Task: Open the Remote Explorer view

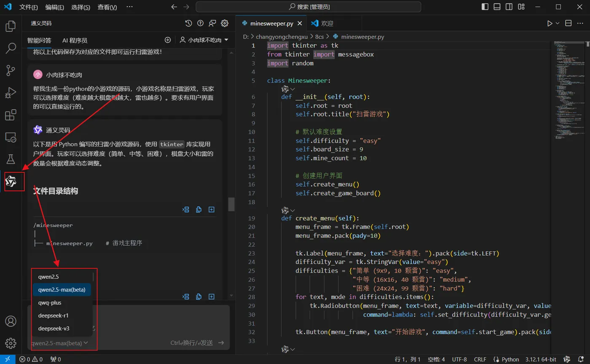Action: [11, 137]
